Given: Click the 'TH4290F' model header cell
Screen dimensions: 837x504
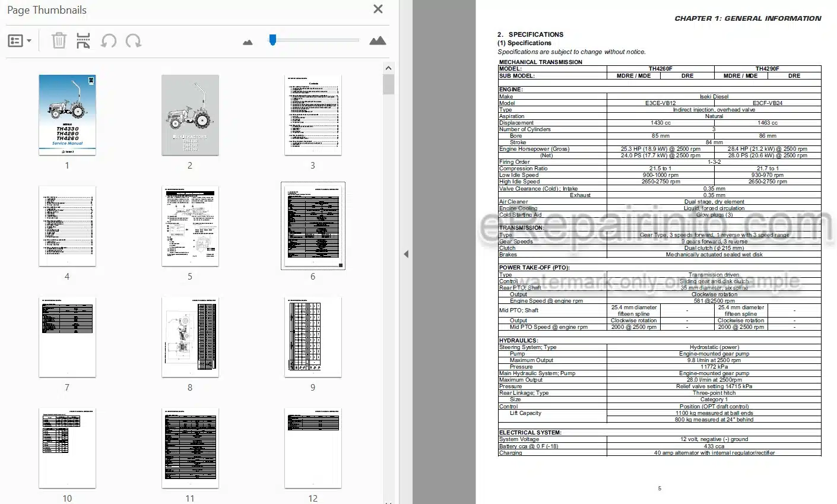Looking at the screenshot, I should (767, 69).
